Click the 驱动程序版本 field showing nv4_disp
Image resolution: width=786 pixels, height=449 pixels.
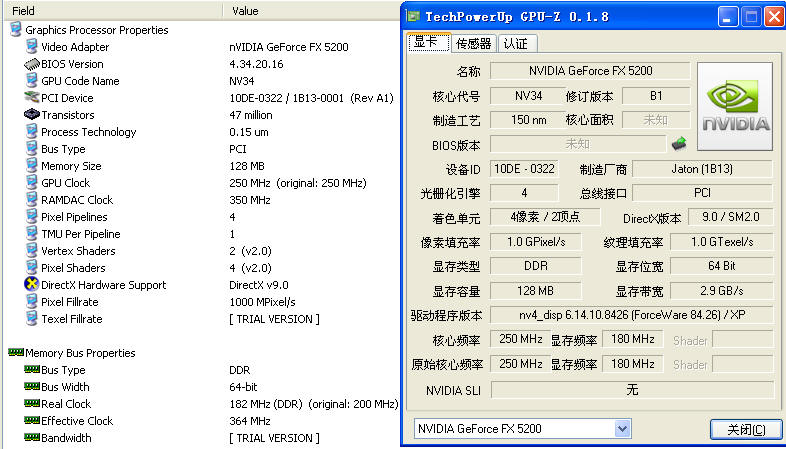[x=632, y=315]
